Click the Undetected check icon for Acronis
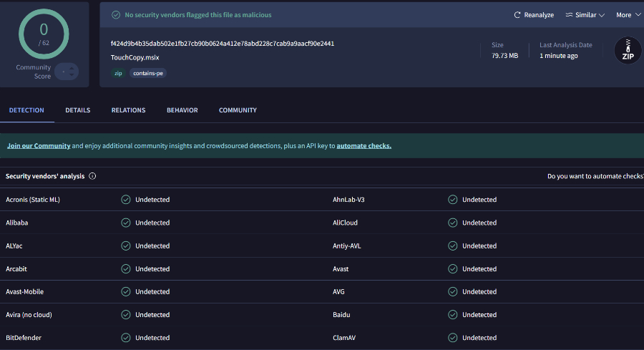The image size is (644, 350). tap(126, 200)
